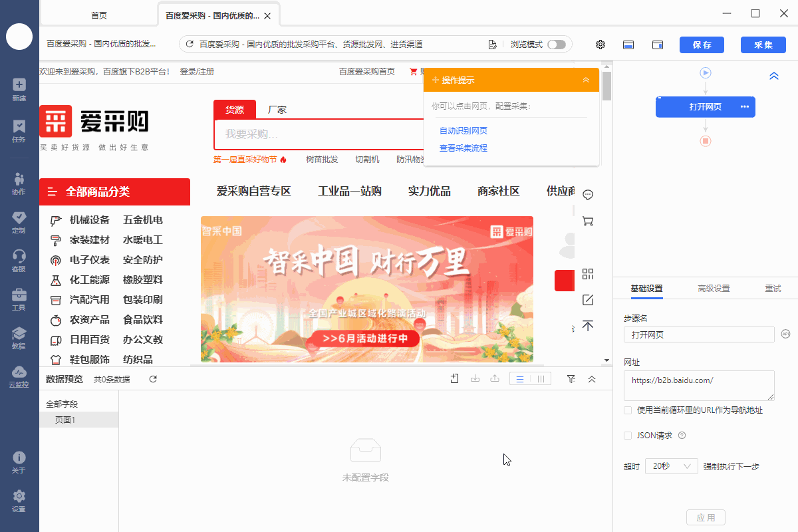The height and width of the screenshot is (532, 798).
Task: Click the 步骤名 step name input field
Action: click(699, 334)
